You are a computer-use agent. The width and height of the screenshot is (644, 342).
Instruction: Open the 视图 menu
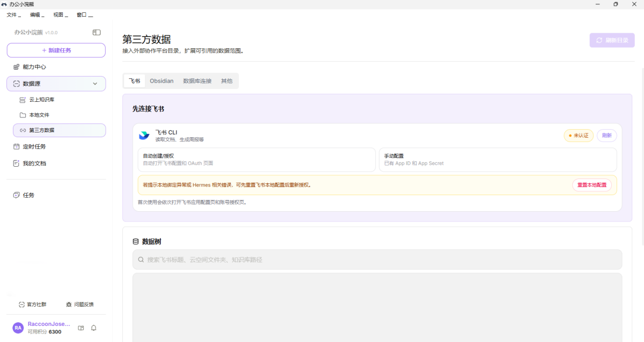point(61,14)
